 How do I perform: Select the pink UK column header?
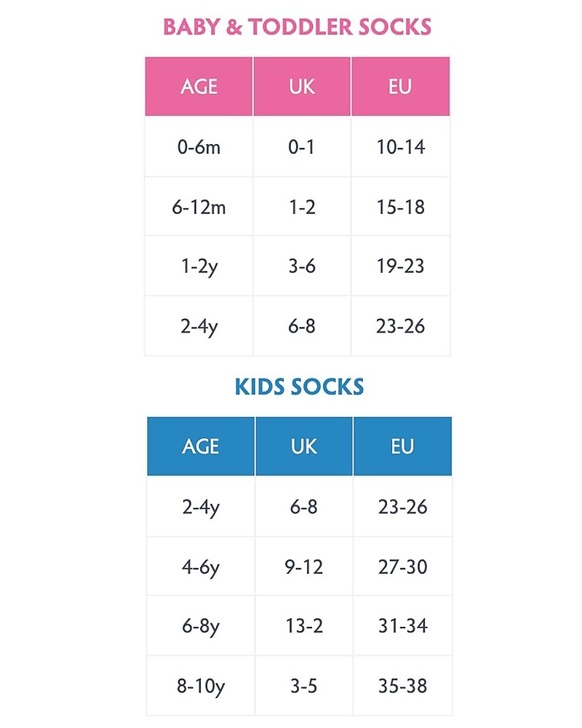pyautogui.click(x=302, y=87)
